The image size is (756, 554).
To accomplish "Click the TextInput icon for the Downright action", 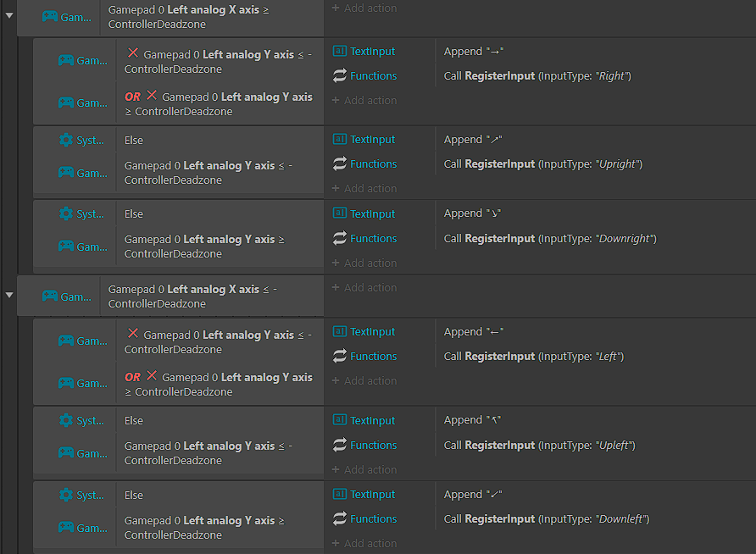I will (339, 213).
